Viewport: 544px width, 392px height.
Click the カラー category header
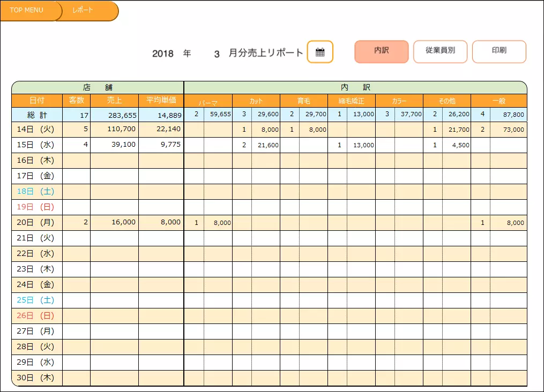point(399,101)
